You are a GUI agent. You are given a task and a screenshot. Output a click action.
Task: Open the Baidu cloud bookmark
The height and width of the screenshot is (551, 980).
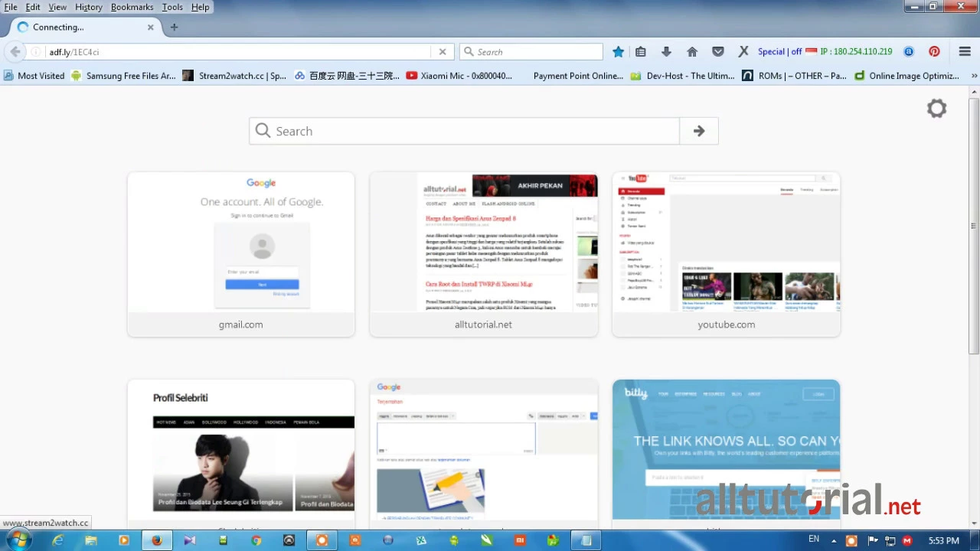coord(347,76)
